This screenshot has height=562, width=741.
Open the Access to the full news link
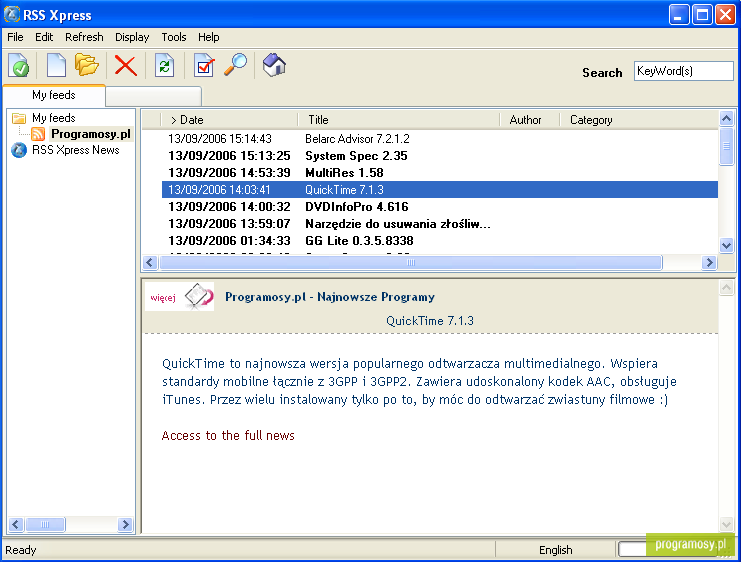point(228,436)
